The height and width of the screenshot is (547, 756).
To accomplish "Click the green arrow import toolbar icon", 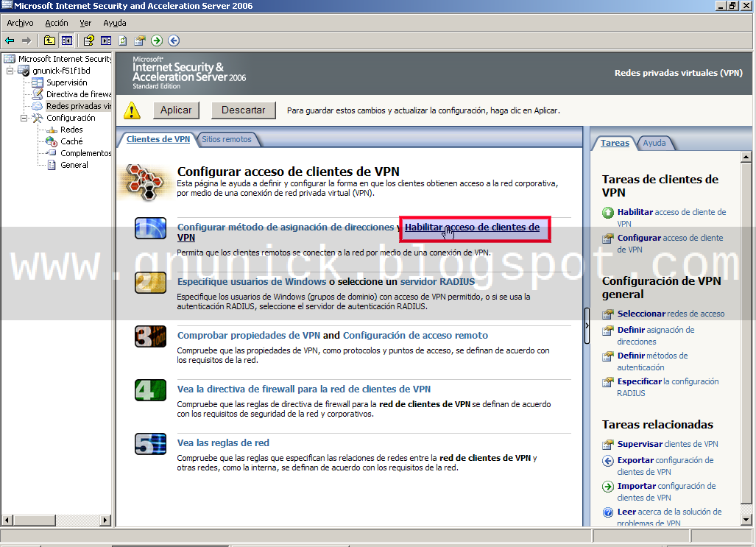I will tap(157, 40).
